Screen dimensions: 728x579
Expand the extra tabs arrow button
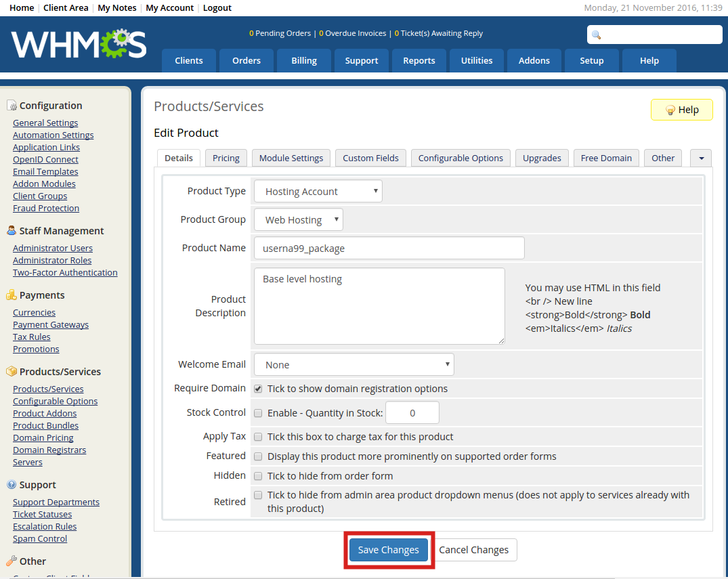[700, 158]
